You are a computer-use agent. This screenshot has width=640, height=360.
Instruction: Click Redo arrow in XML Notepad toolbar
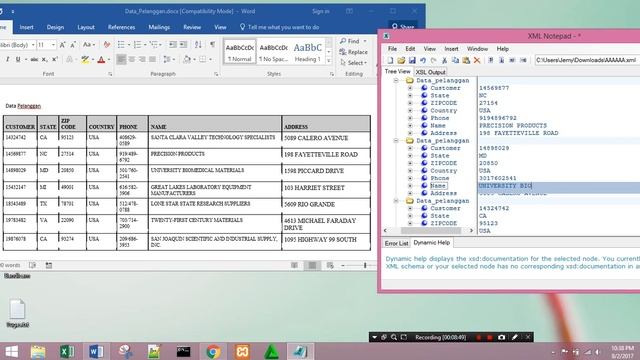coord(433,60)
